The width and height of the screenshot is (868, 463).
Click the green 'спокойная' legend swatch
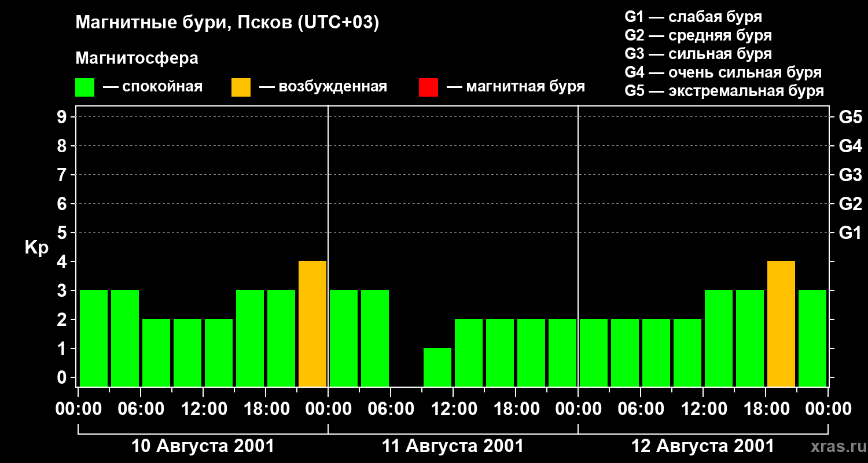84,87
